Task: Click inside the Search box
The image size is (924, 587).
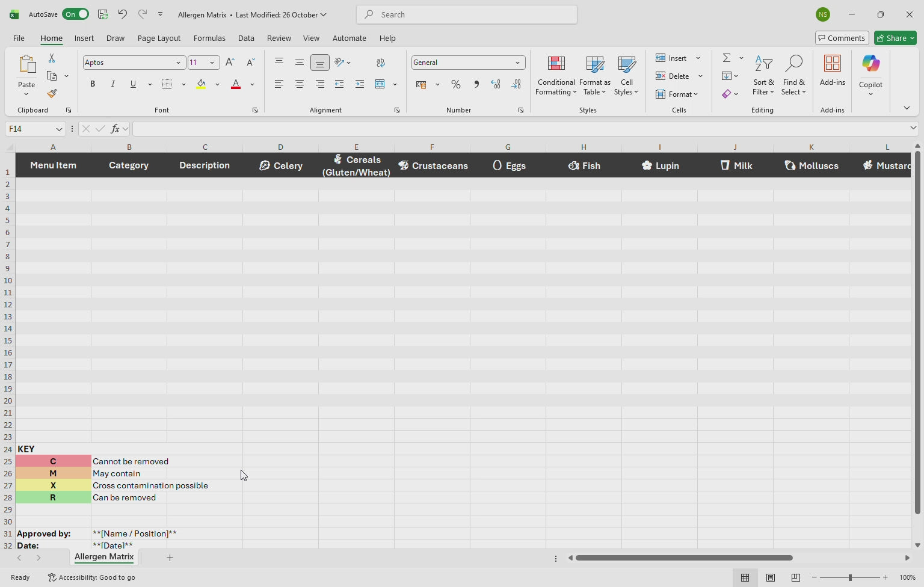Action: click(466, 14)
